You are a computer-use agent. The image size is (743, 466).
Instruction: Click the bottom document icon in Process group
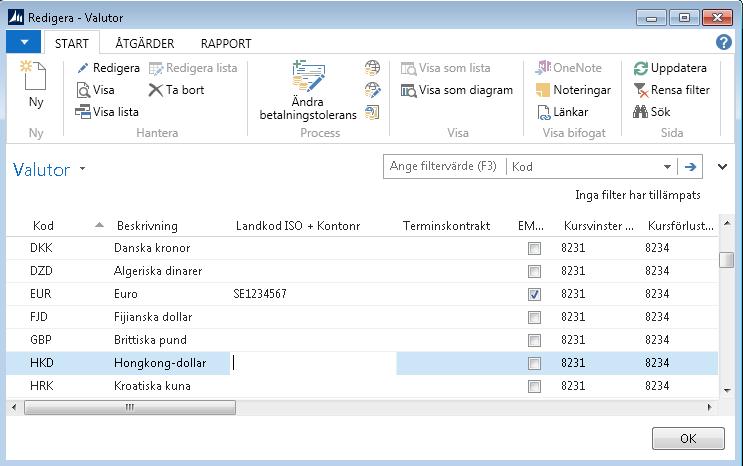pos(372,112)
